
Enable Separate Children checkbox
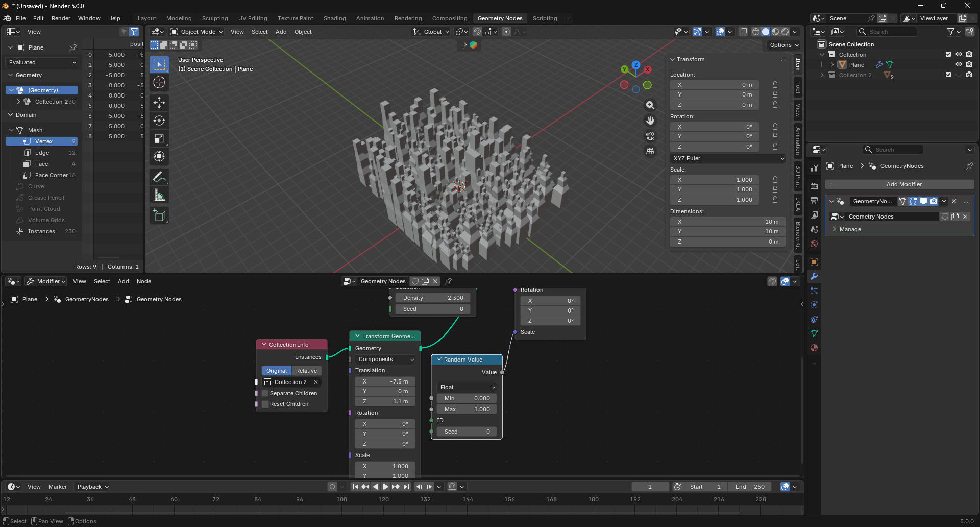coord(265,393)
